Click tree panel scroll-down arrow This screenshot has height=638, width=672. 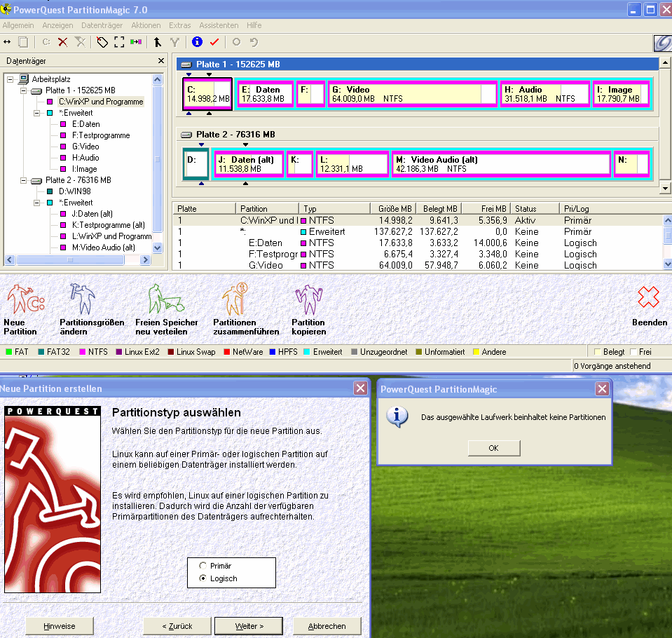pos(157,247)
